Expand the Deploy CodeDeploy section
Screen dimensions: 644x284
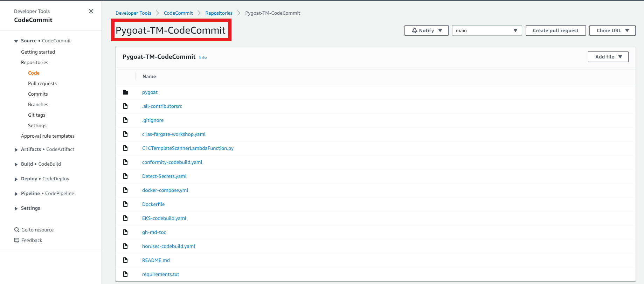tap(16, 179)
